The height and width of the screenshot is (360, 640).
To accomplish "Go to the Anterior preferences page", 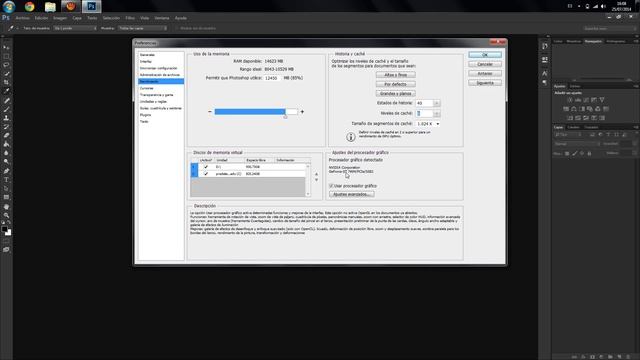I will pyautogui.click(x=485, y=73).
